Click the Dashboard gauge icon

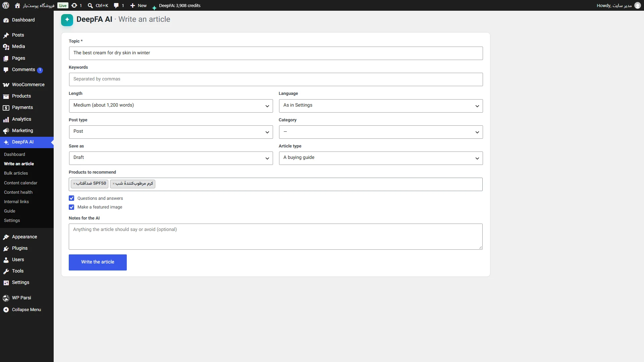point(6,20)
